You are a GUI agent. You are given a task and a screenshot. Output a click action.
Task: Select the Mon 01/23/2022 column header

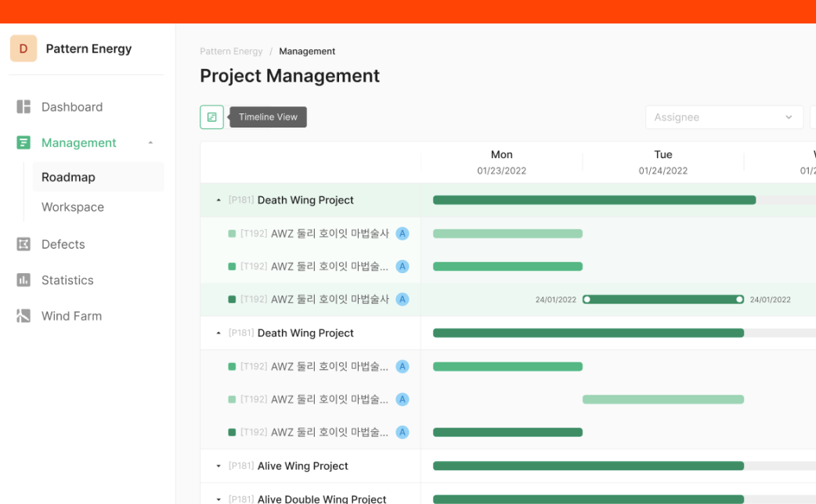(502, 162)
